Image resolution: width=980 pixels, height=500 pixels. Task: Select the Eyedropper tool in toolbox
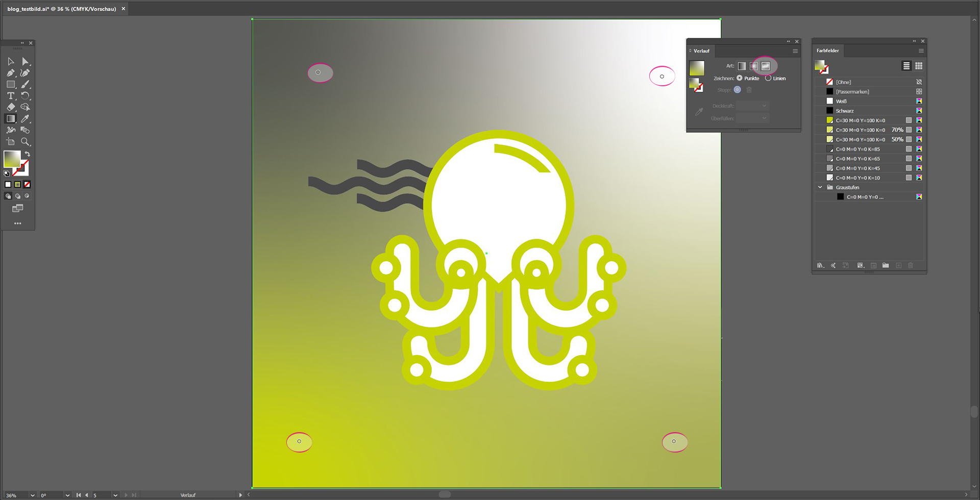pyautogui.click(x=25, y=118)
